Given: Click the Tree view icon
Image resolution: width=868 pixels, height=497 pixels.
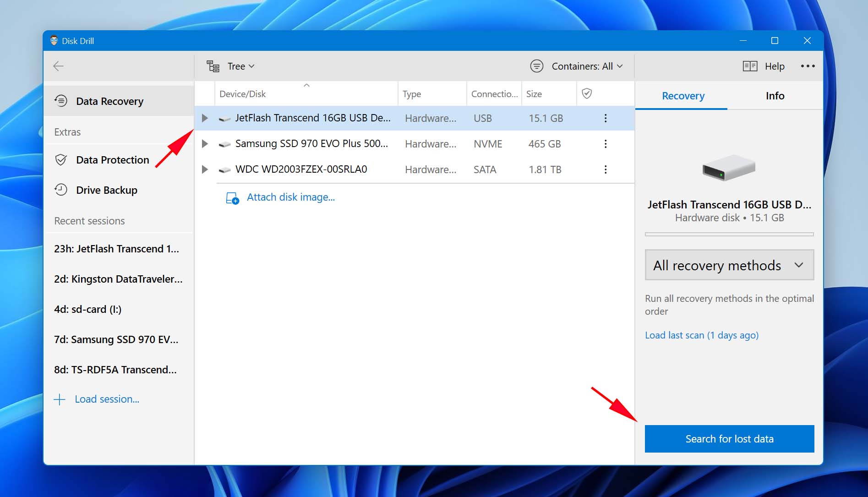Looking at the screenshot, I should 213,66.
